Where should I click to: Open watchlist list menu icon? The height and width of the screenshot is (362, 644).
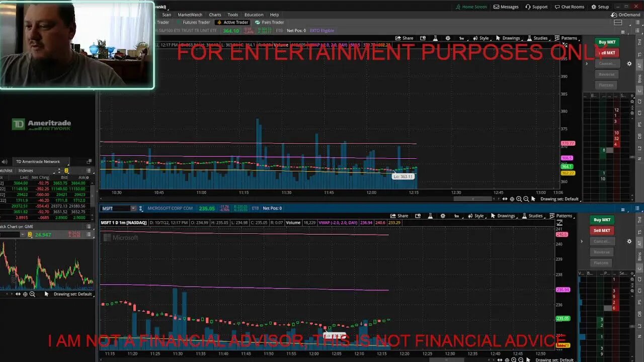point(89,171)
